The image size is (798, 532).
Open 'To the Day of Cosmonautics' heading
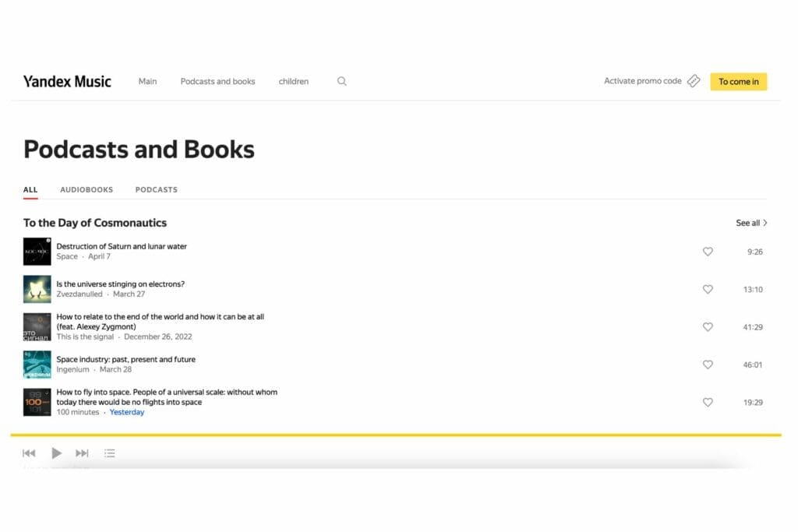95,223
